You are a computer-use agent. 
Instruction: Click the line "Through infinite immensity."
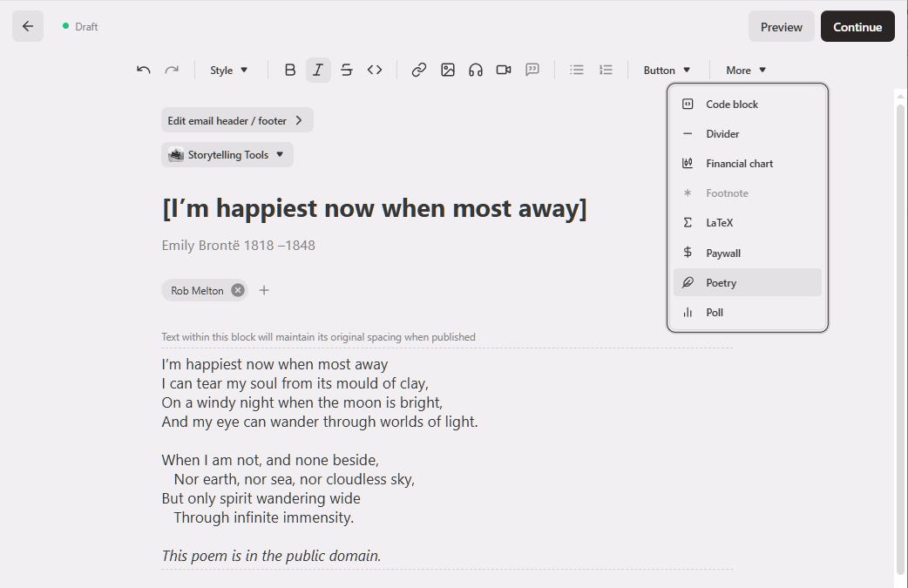(x=263, y=517)
